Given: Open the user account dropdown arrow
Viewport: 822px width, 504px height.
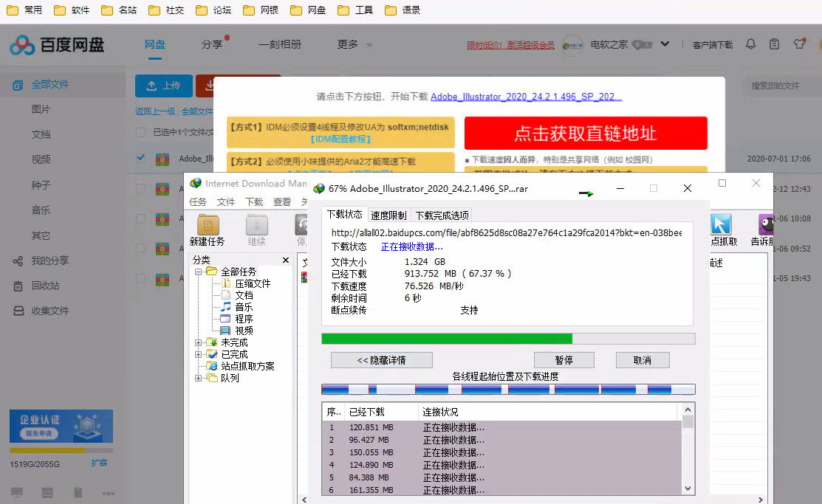Looking at the screenshot, I should (x=665, y=44).
